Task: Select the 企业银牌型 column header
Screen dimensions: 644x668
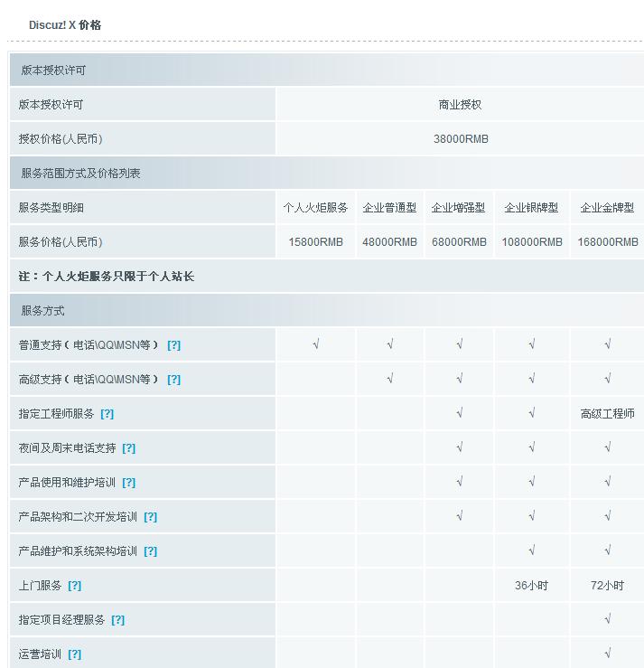Action: [x=531, y=208]
